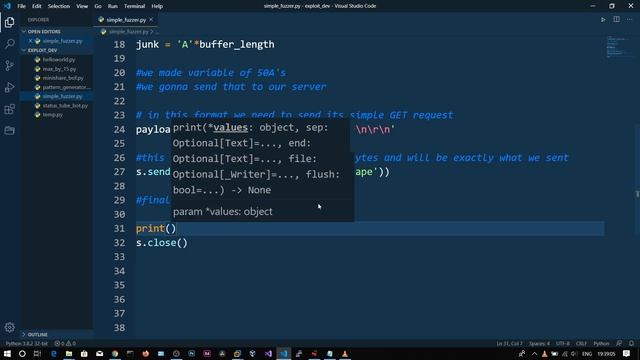Click simple_fuzzer.py in the breadcrumb
Viewport: 640px width, 360px height.
coord(128,31)
